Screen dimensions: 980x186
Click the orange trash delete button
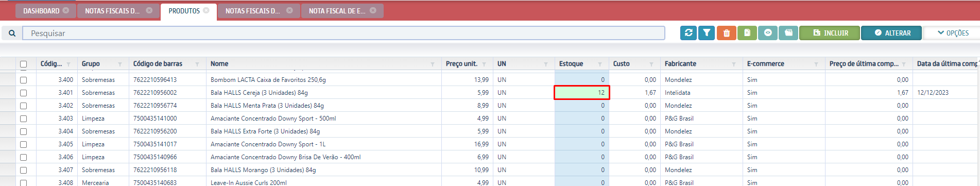[727, 33]
